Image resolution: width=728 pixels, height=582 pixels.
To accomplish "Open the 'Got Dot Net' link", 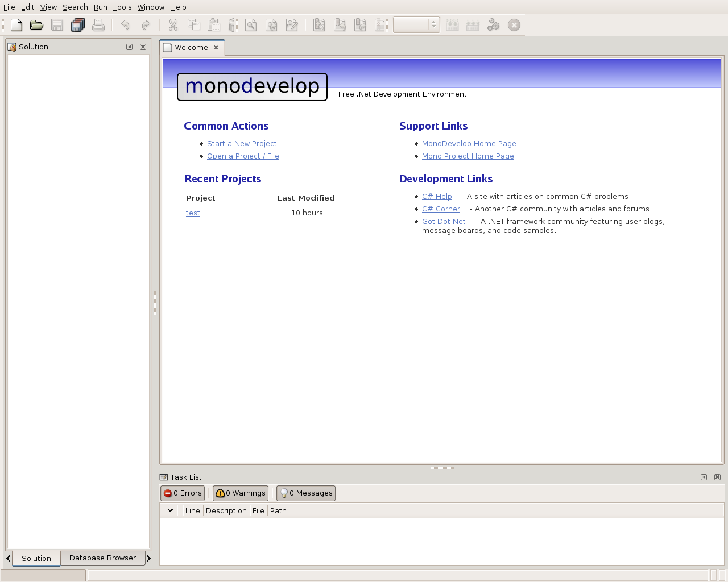I will (x=444, y=222).
